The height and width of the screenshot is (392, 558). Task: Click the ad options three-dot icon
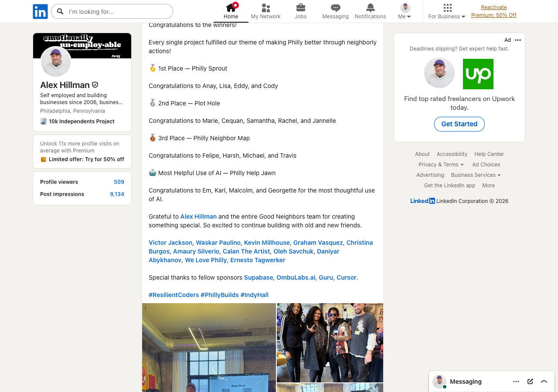click(x=518, y=40)
